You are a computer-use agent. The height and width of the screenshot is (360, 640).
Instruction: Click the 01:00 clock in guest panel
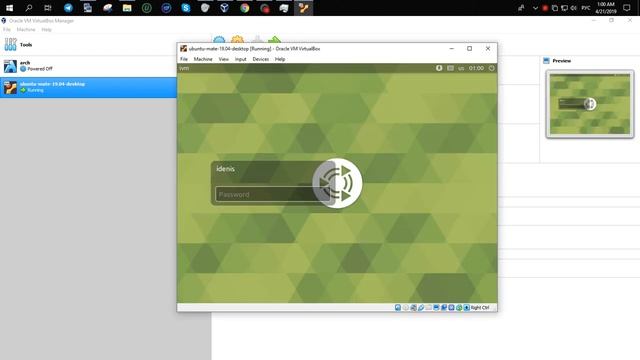tap(476, 68)
